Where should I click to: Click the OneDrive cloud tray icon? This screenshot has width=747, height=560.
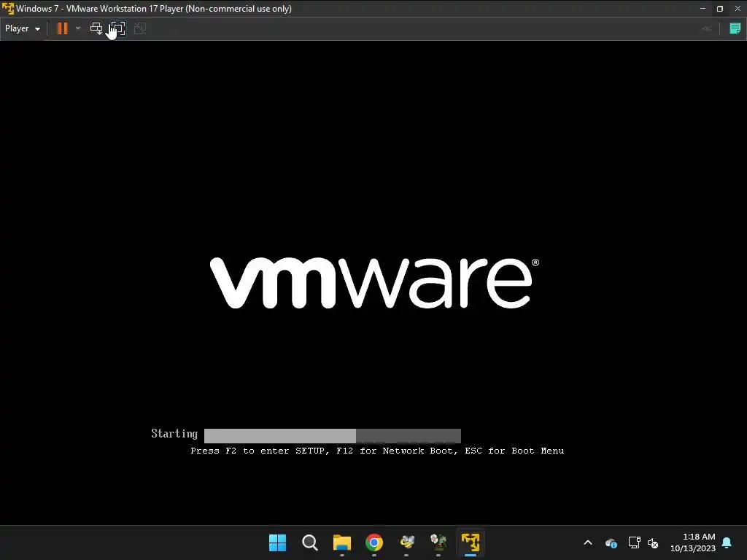point(611,542)
